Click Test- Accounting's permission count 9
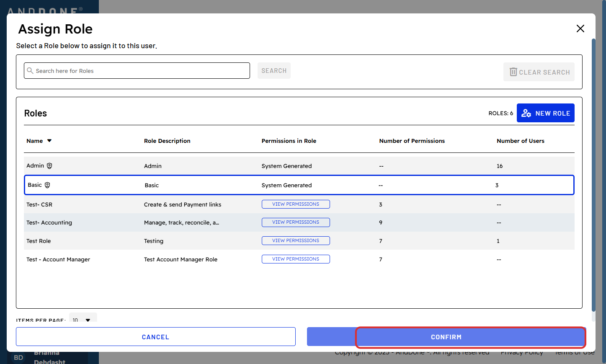 (381, 222)
